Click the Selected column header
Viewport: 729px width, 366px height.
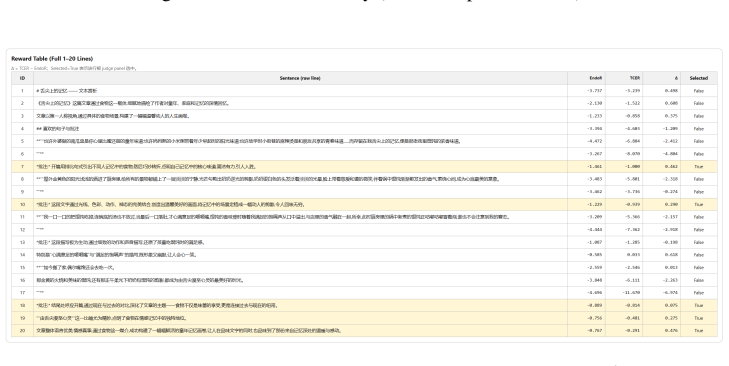click(x=698, y=78)
